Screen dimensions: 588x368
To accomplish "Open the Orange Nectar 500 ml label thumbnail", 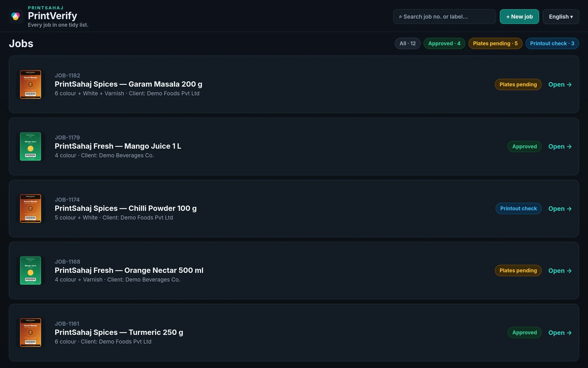I will [31, 271].
